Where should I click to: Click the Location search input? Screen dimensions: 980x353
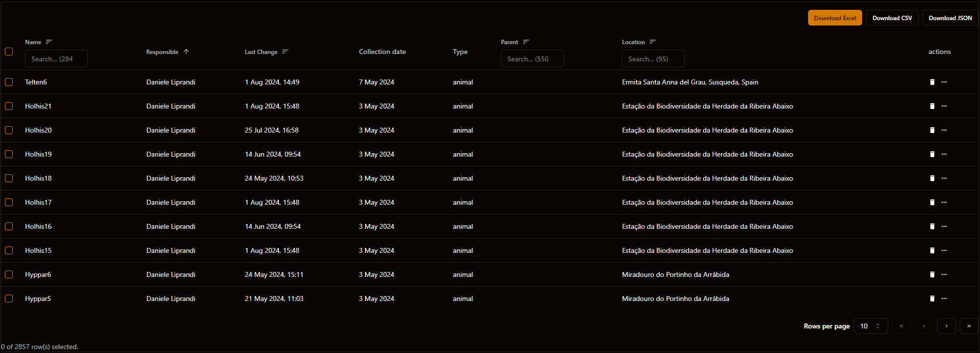pyautogui.click(x=653, y=59)
